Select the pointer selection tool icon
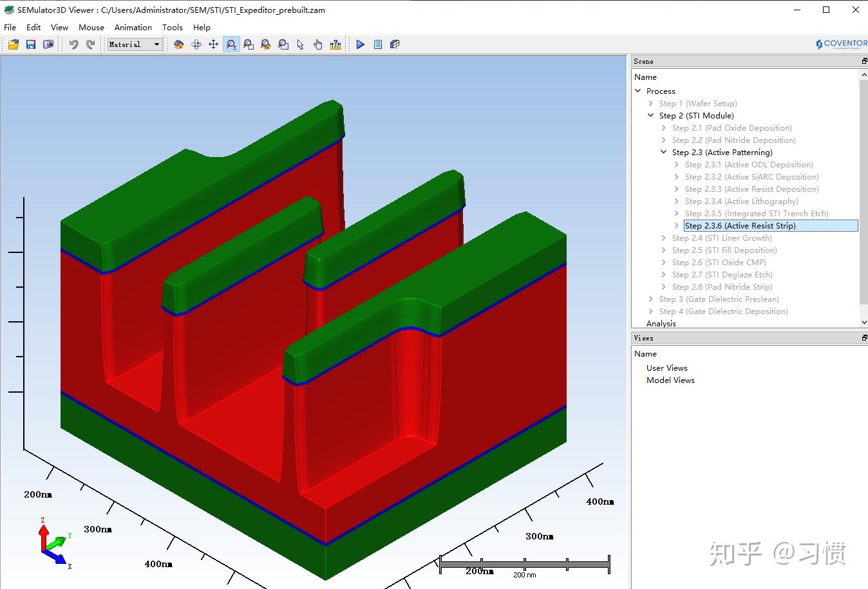 coord(301,44)
